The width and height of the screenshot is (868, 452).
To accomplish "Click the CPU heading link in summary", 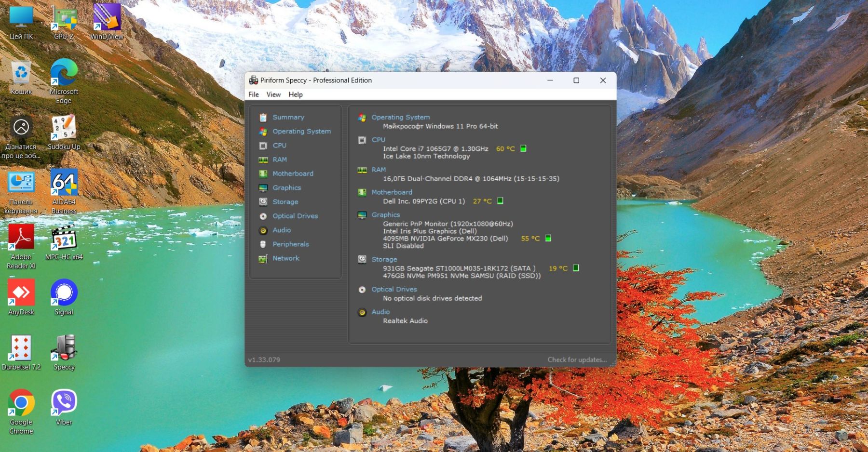I will [x=379, y=140].
